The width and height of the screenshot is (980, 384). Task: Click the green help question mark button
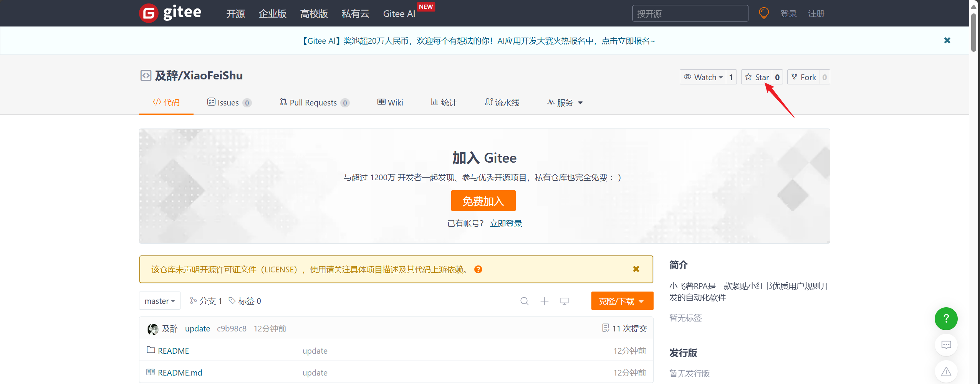pyautogui.click(x=946, y=318)
